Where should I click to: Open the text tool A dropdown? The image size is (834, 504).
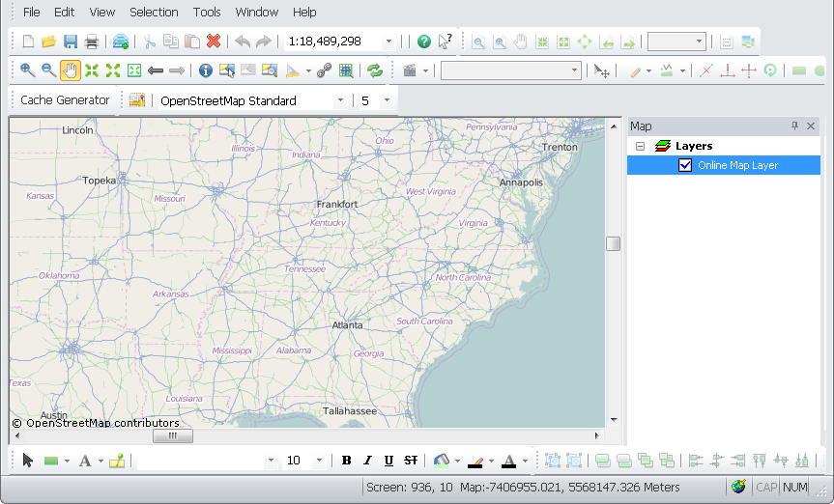pyautogui.click(x=101, y=461)
